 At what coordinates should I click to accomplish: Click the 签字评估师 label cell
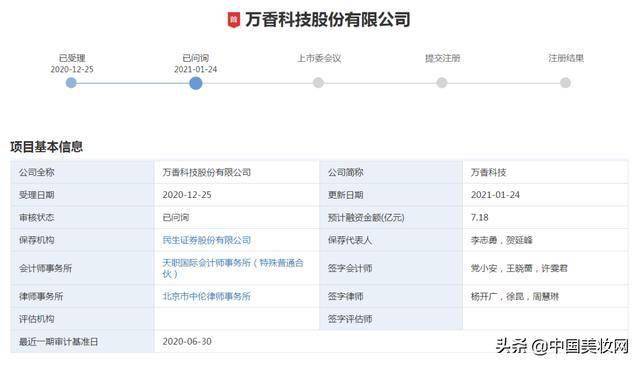click(x=391, y=319)
